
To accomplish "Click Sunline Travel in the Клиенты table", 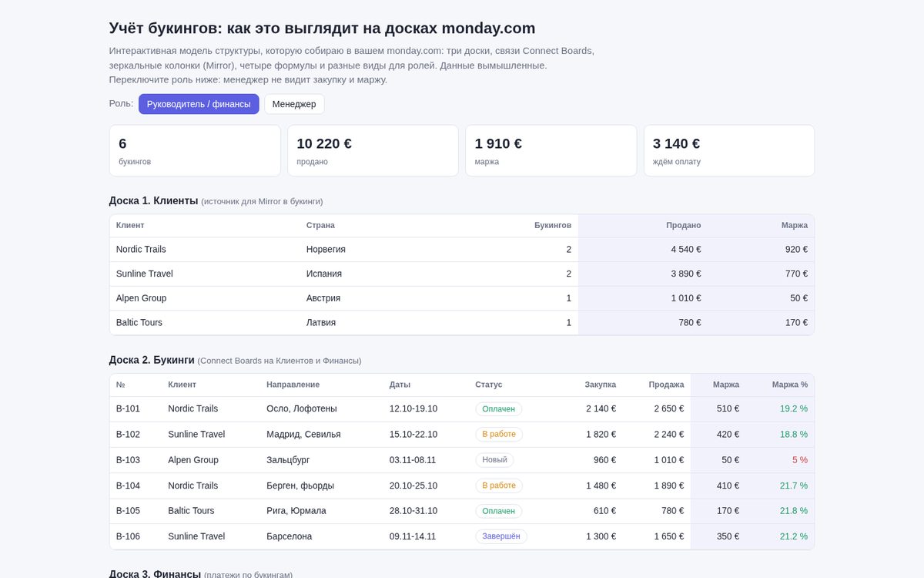I will pyautogui.click(x=145, y=274).
